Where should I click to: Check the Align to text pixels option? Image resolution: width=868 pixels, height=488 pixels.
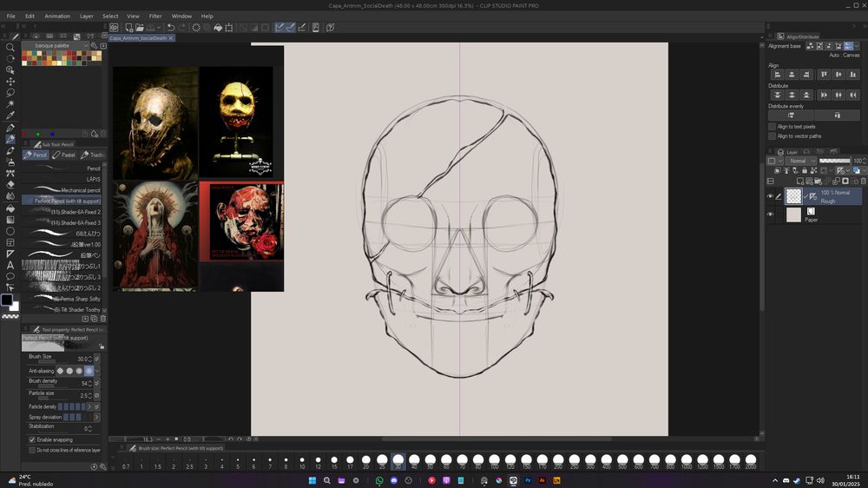click(x=773, y=127)
